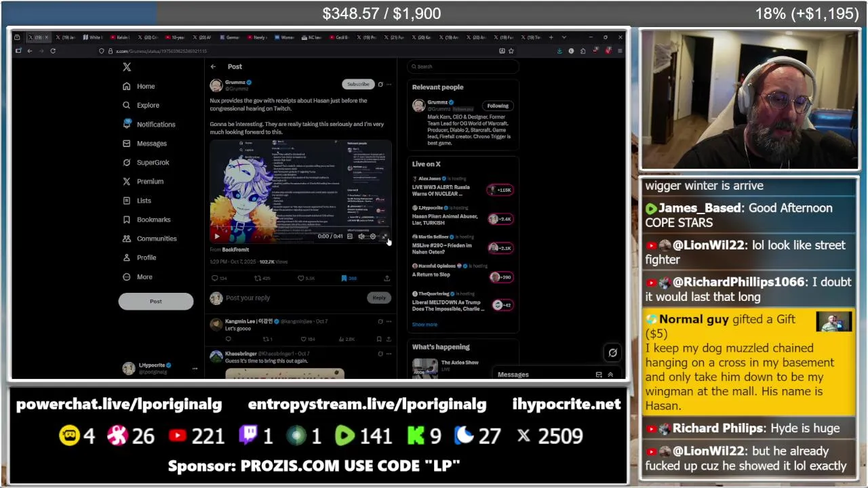The image size is (868, 488).
Task: Open Profile in sidebar
Action: pyautogui.click(x=139, y=258)
